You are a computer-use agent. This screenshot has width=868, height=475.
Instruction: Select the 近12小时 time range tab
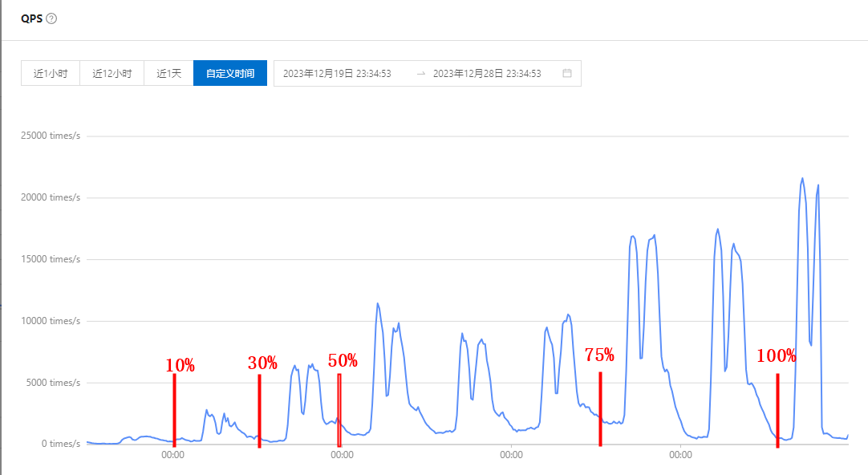coord(112,73)
